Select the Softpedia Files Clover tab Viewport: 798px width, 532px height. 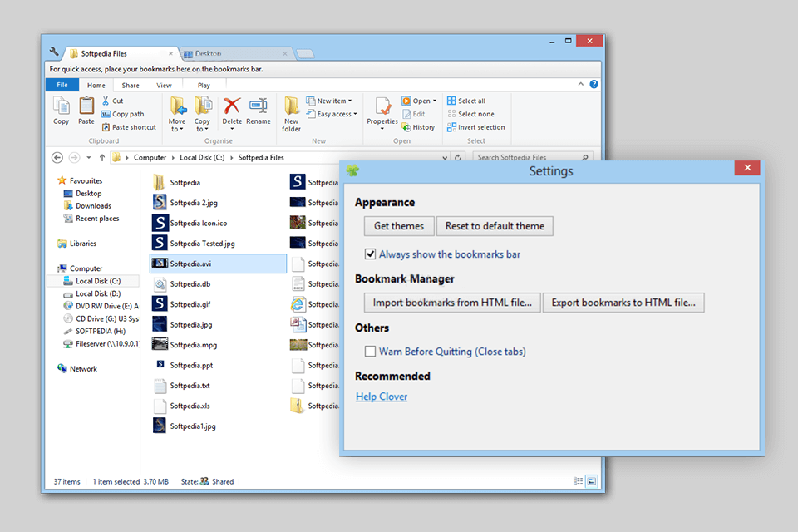121,53
